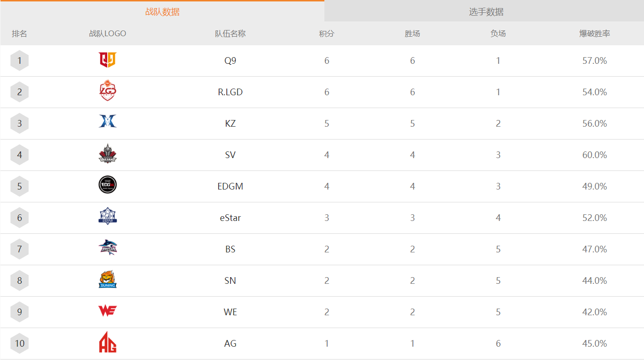The height and width of the screenshot is (360, 644).
Task: Click the AG team logo
Action: (108, 343)
